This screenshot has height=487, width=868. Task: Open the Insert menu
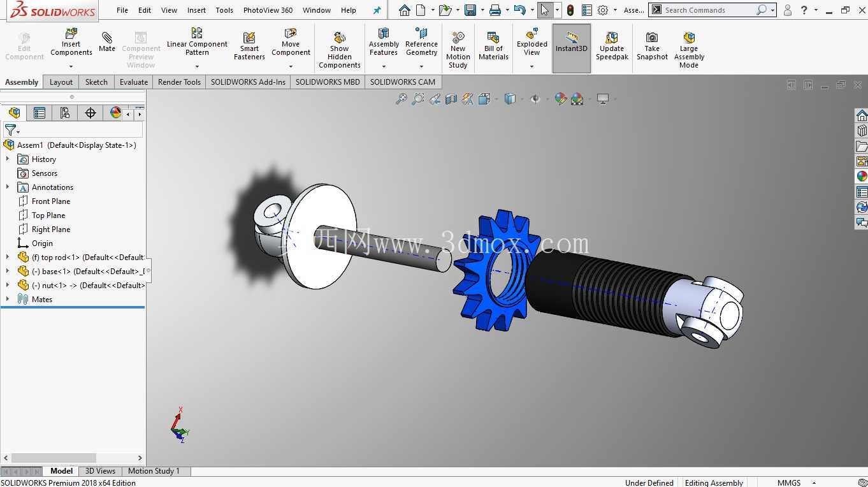196,10
